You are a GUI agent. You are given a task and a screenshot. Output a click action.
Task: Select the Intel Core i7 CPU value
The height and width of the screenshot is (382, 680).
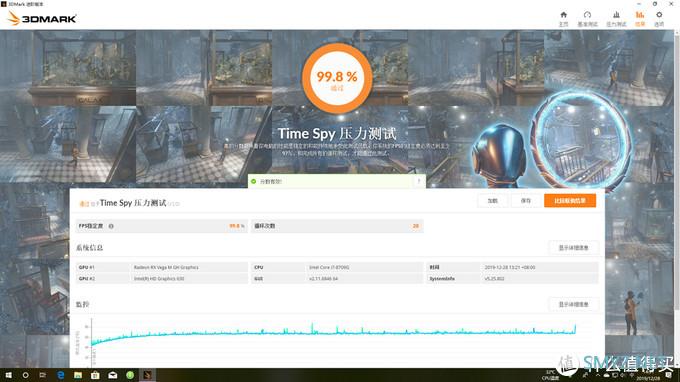point(329,268)
